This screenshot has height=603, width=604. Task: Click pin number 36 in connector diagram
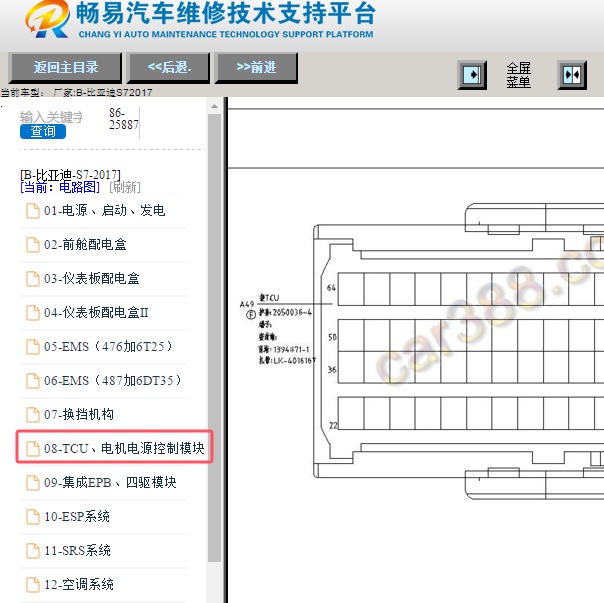(332, 370)
